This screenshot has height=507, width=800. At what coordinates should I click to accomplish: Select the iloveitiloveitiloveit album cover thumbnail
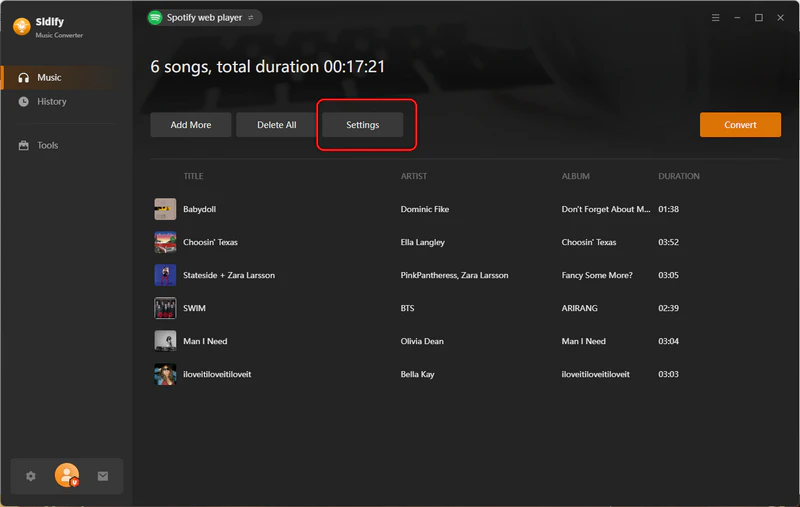click(x=165, y=374)
